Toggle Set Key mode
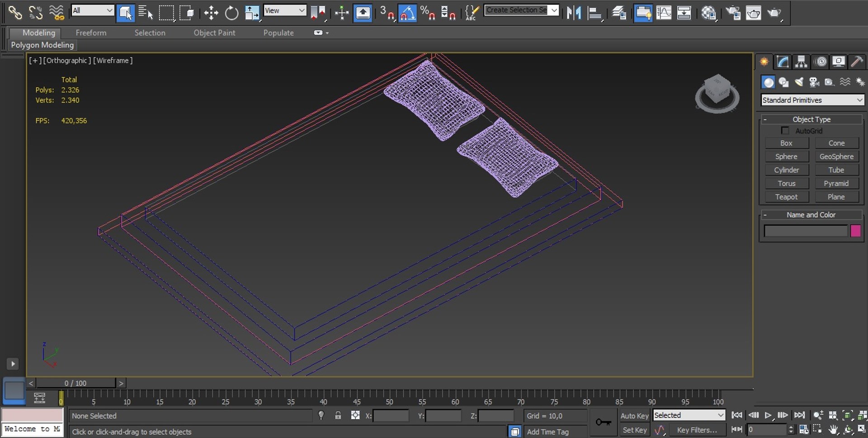The height and width of the screenshot is (438, 868). (634, 430)
